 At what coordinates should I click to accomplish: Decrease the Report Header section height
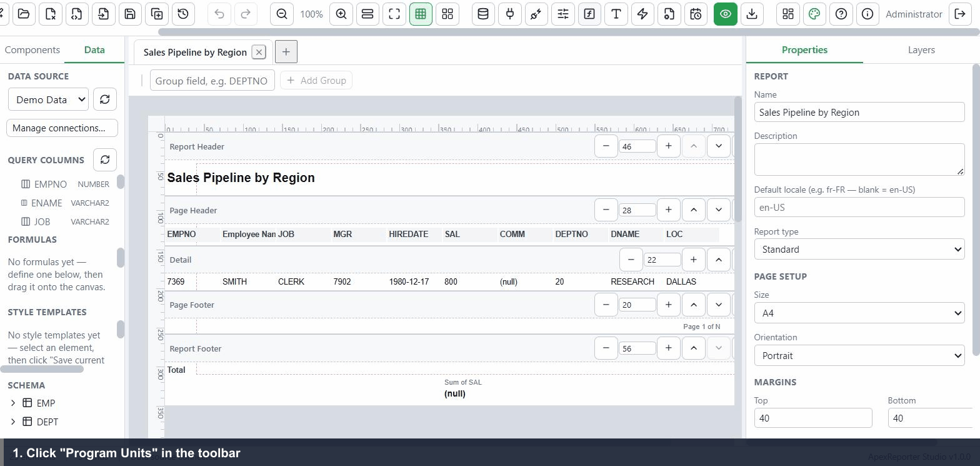coord(606,146)
